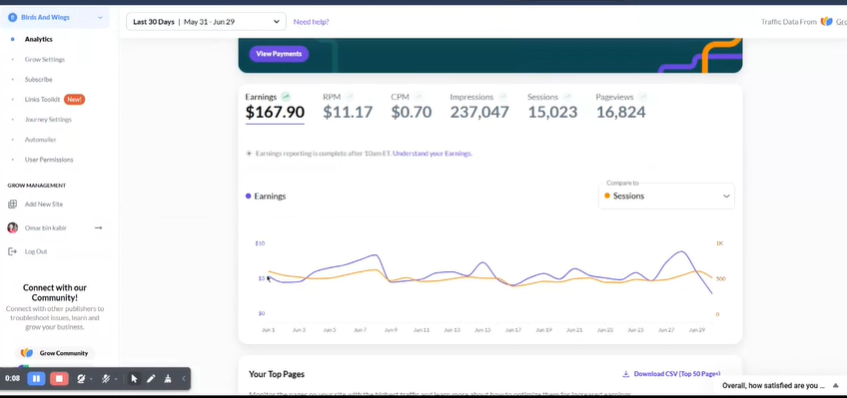Screen dimensions: 847x398
Task: Click the trend icon next to RPM
Action: pyautogui.click(x=349, y=97)
